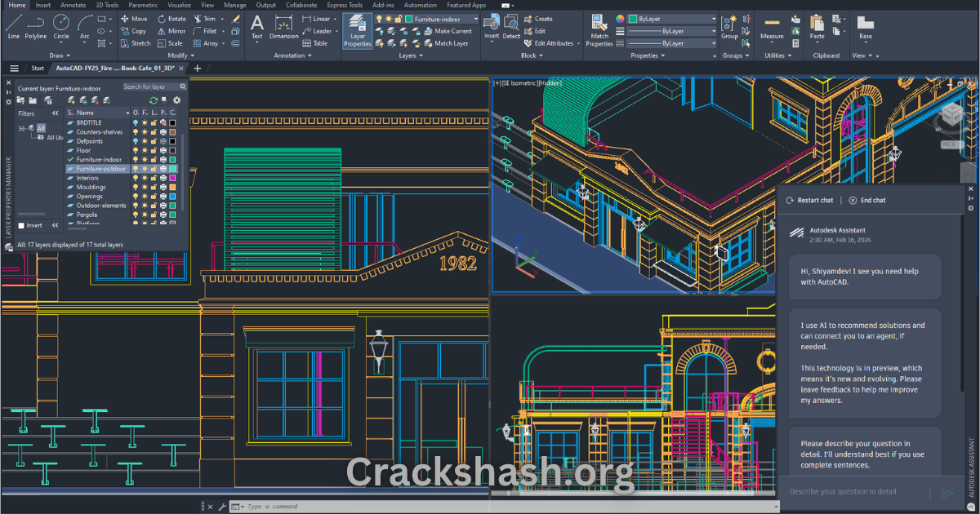The width and height of the screenshot is (980, 514).
Task: Toggle freeze sun for Openings layer
Action: pyautogui.click(x=145, y=197)
